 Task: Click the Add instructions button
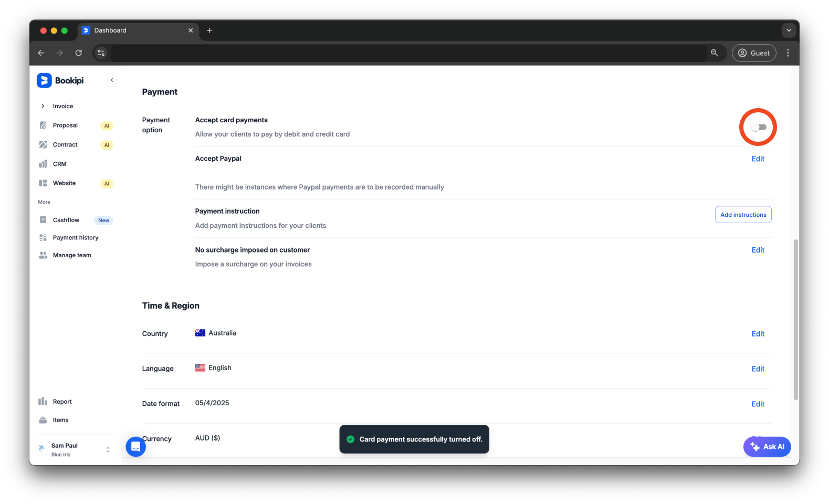tap(743, 215)
